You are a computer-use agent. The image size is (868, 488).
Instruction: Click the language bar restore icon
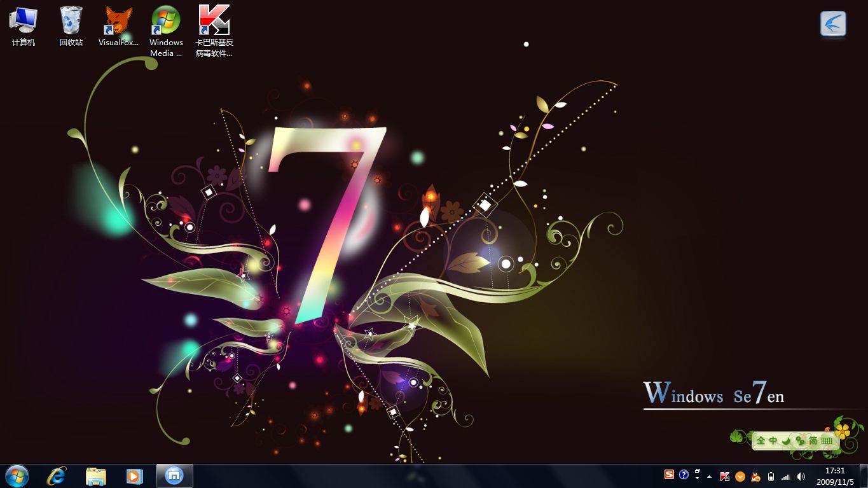click(698, 471)
